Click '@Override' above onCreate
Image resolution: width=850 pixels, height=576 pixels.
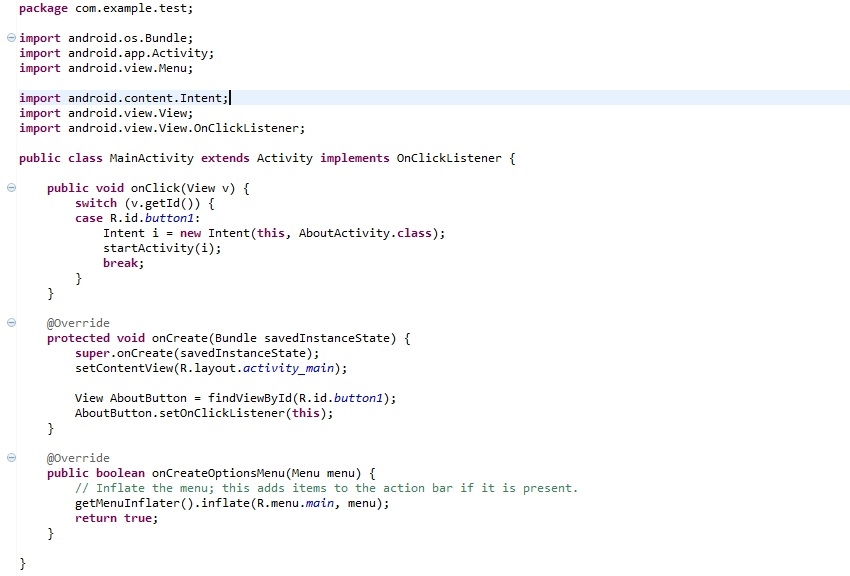[x=78, y=323]
